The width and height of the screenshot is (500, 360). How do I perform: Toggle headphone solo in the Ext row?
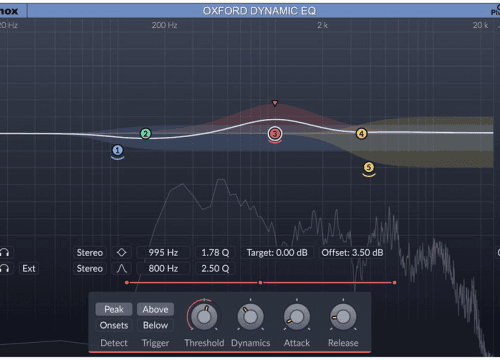(4, 269)
